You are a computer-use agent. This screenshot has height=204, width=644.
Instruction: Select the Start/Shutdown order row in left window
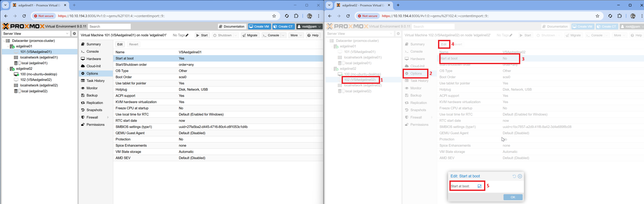tap(218, 65)
